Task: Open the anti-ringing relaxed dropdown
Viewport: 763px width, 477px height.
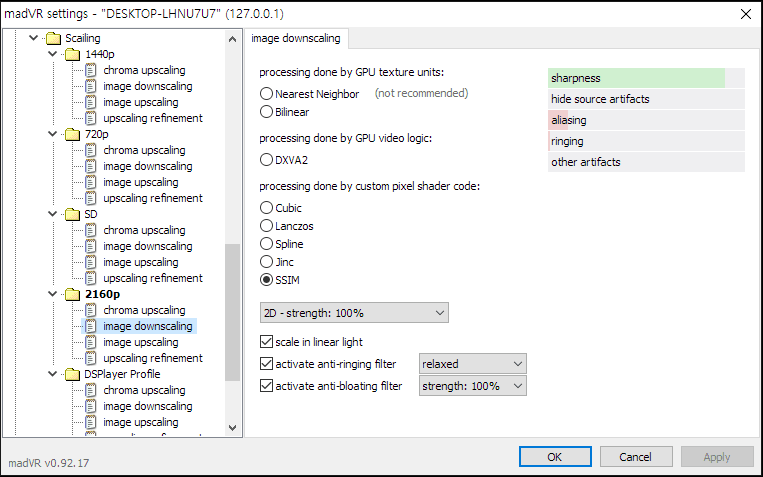Action: pyautogui.click(x=472, y=364)
